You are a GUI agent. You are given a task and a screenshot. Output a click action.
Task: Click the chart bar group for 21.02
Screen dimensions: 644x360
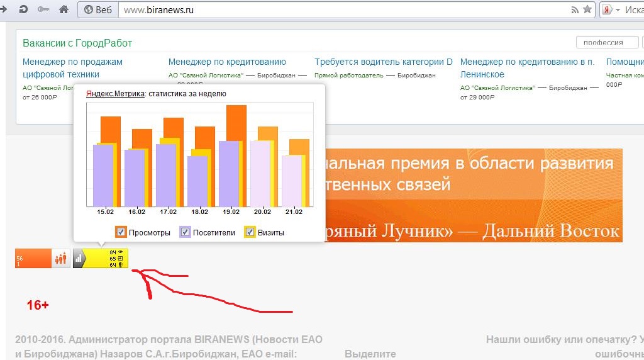tap(296, 173)
